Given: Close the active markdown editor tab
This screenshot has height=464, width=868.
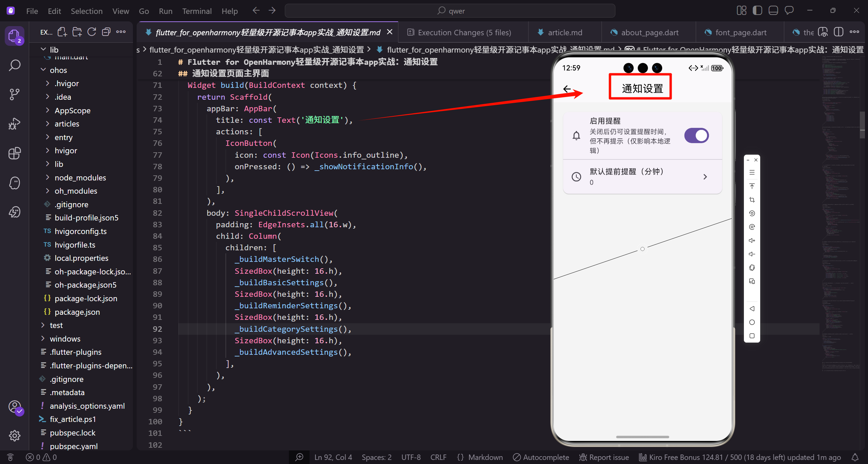Looking at the screenshot, I should 390,32.
